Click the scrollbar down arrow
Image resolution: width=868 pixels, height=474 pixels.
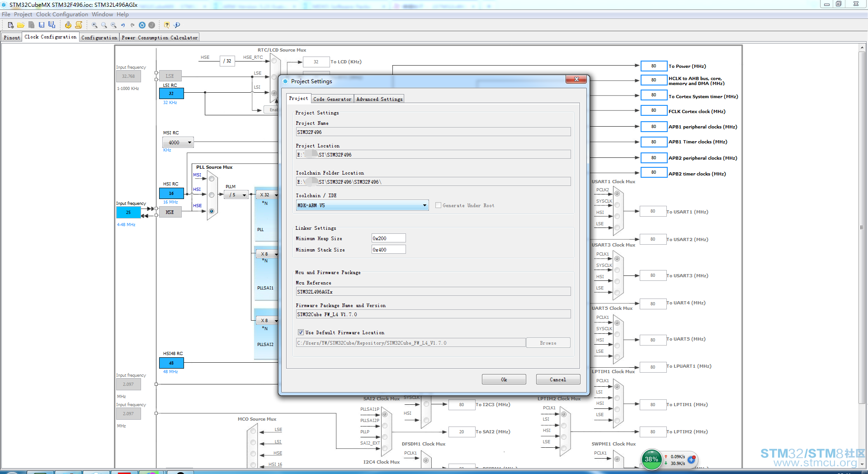(862, 464)
